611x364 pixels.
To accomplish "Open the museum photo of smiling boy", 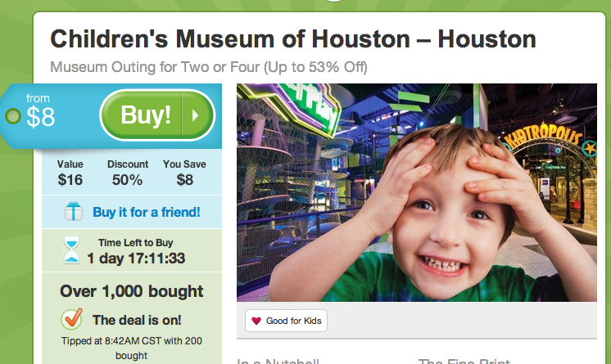I will 417,192.
